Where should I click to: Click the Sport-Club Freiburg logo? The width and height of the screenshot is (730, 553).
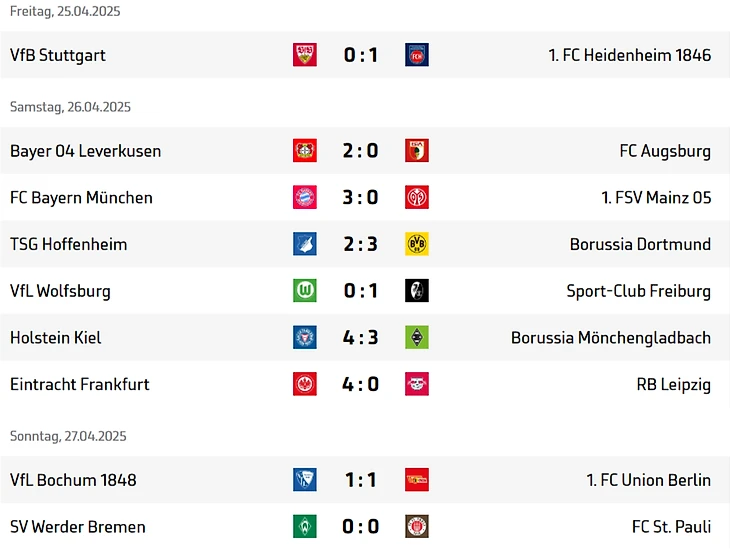[x=417, y=291]
